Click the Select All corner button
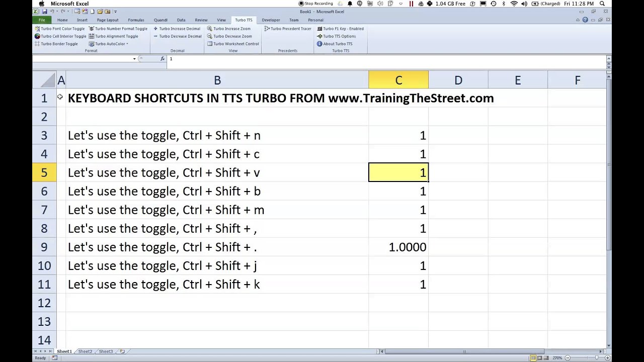This screenshot has width=644, height=362. click(44, 80)
